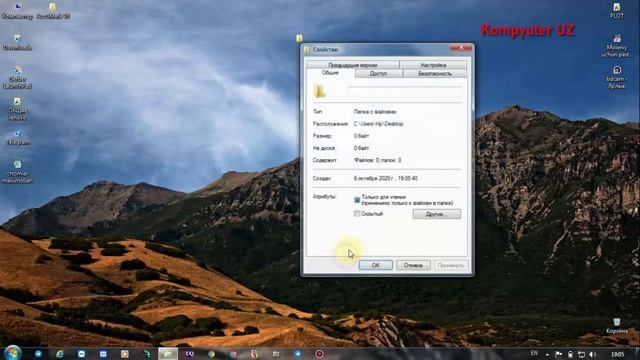Click the folder icon in Свойства dialog
640x360 pixels.
click(x=320, y=91)
